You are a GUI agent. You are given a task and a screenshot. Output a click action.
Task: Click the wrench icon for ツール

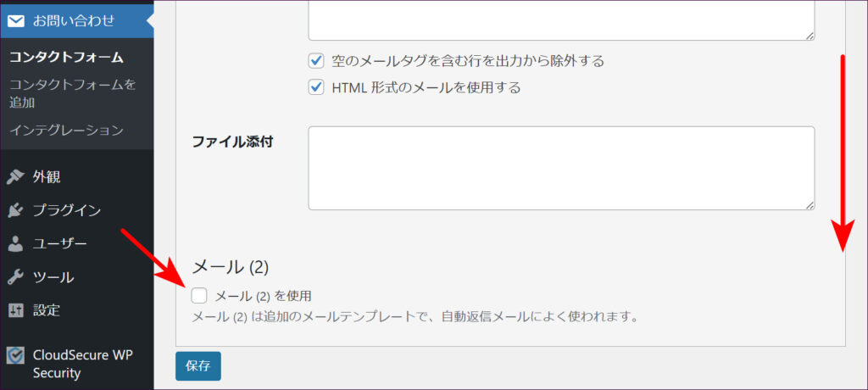pyautogui.click(x=15, y=277)
